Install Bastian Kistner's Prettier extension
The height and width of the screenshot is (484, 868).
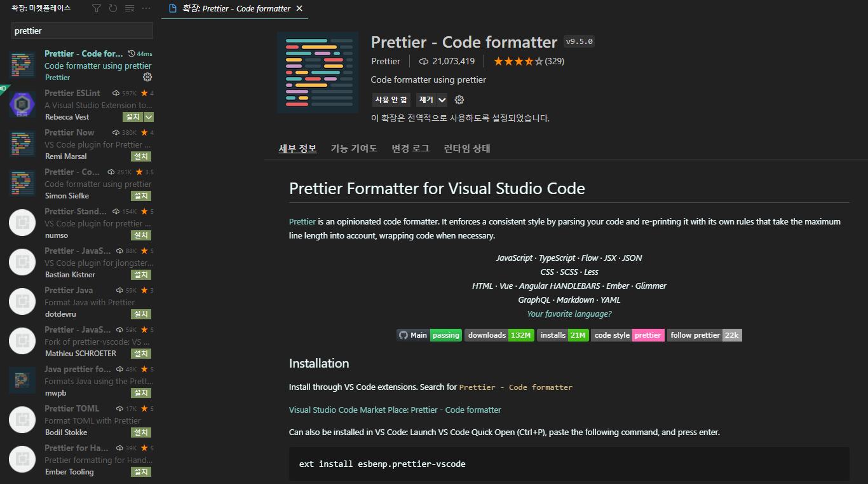141,275
